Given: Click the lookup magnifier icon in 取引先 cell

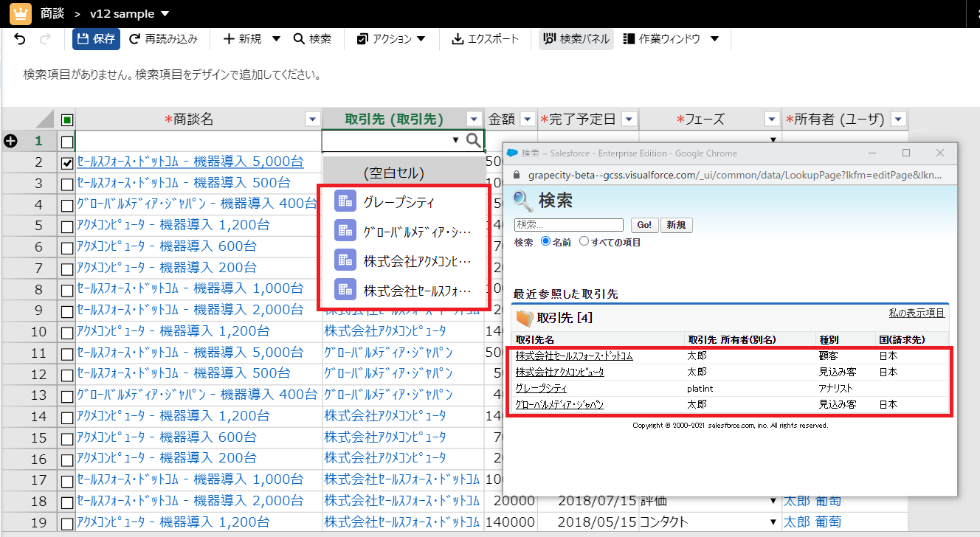Looking at the screenshot, I should point(474,140).
